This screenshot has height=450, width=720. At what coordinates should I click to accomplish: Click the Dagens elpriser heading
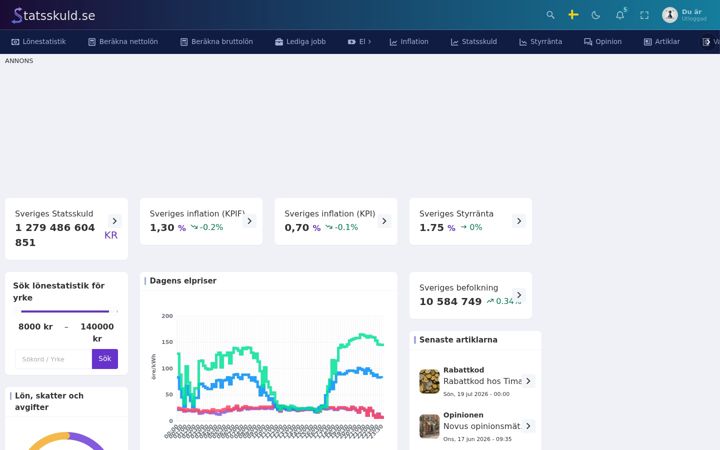183,281
